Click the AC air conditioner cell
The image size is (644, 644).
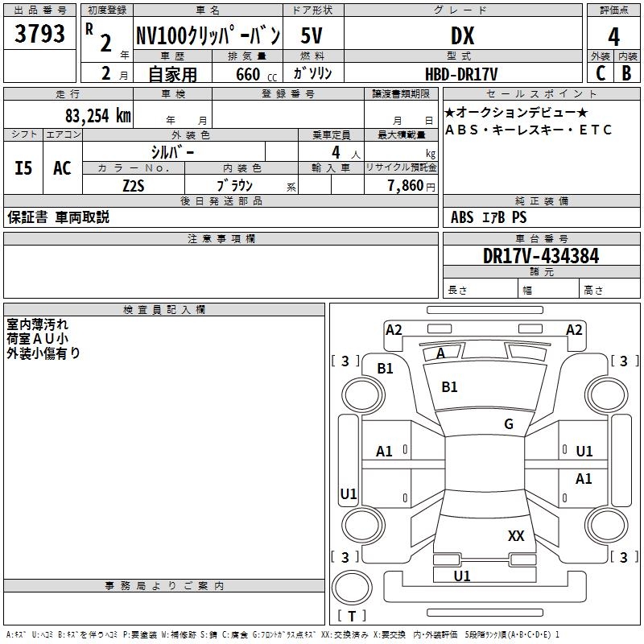pos(62,168)
